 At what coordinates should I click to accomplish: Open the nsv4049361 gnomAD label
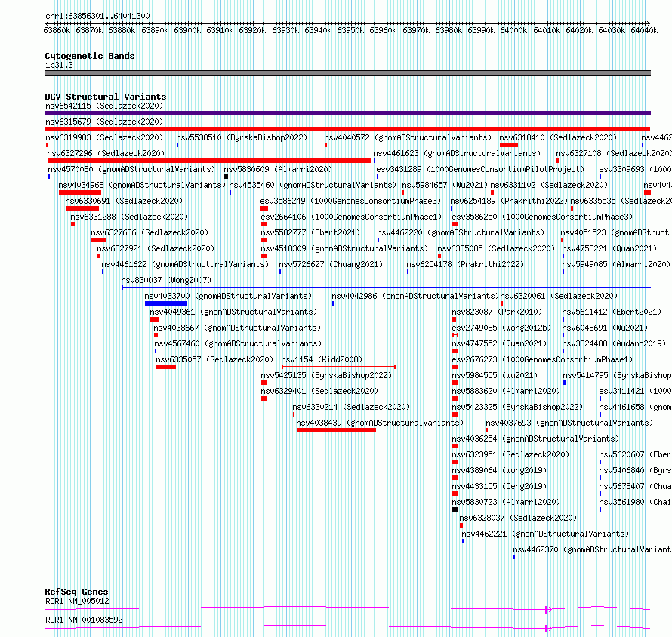coord(233,312)
